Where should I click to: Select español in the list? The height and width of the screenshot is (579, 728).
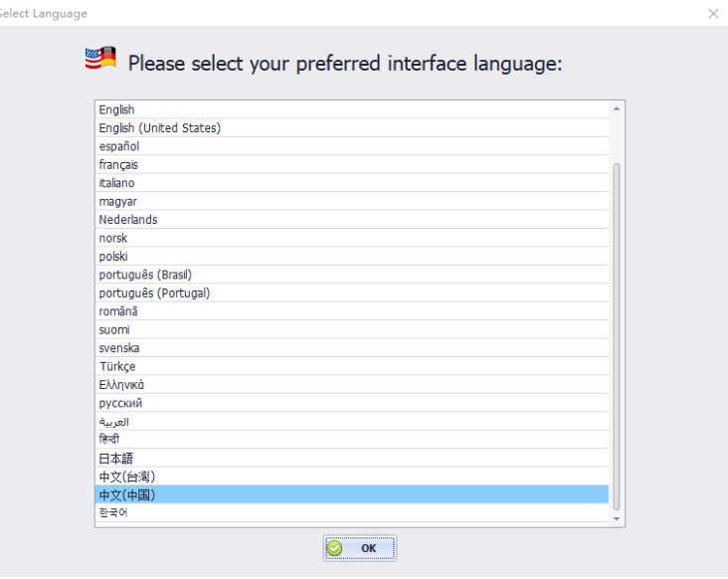pos(351,146)
